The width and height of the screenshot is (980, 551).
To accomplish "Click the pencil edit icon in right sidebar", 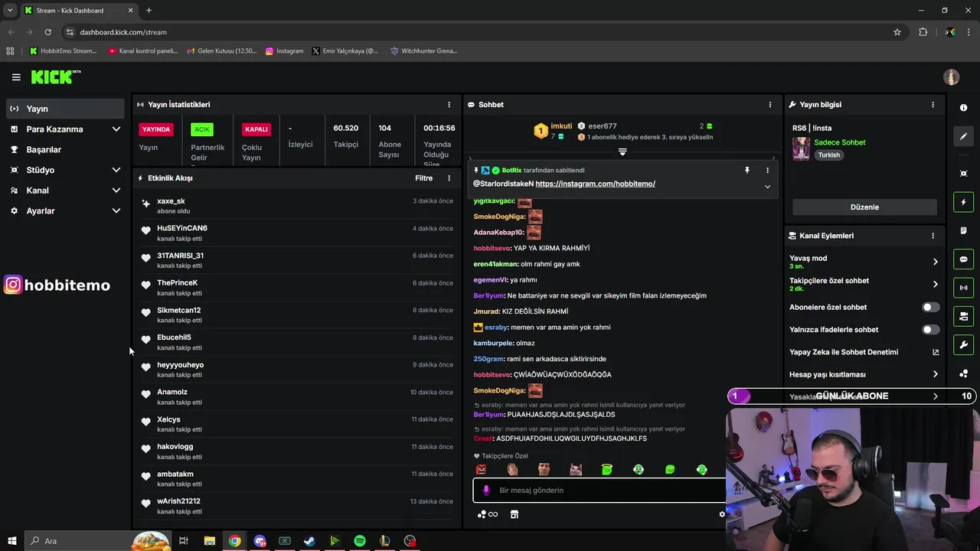I will coord(963,136).
